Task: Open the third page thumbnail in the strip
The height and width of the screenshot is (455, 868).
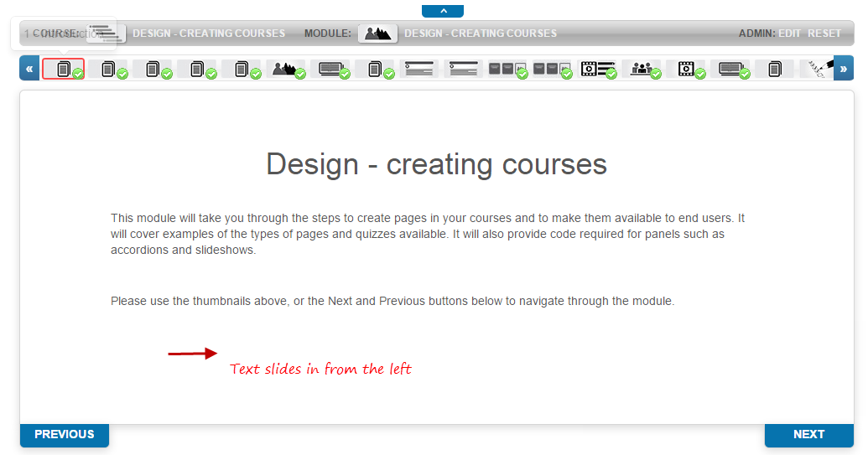Action: point(153,69)
